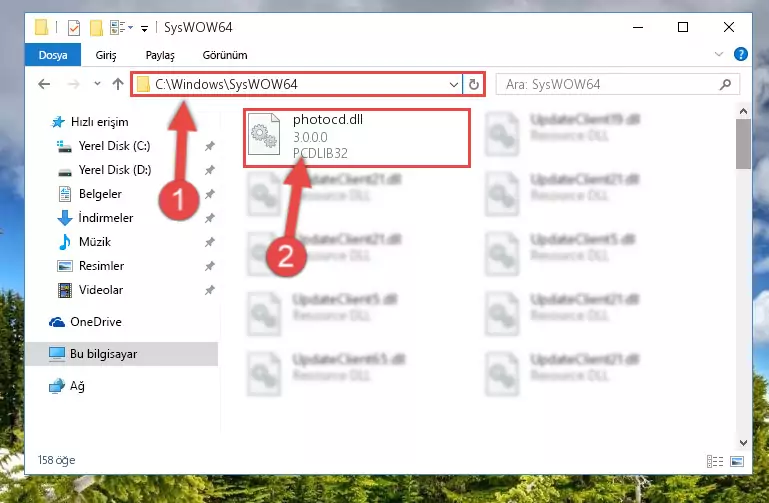The height and width of the screenshot is (503, 769).
Task: Click the search magnifier icon
Action: coord(725,84)
